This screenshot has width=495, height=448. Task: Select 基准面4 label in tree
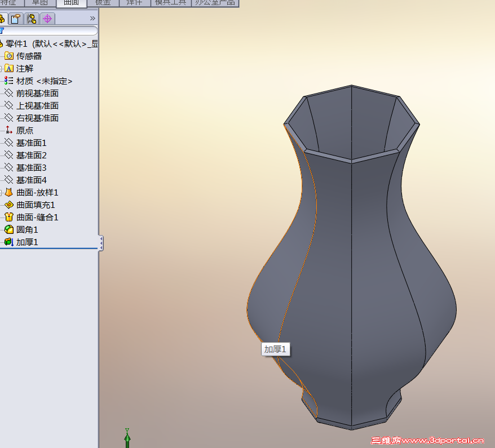pos(32,180)
